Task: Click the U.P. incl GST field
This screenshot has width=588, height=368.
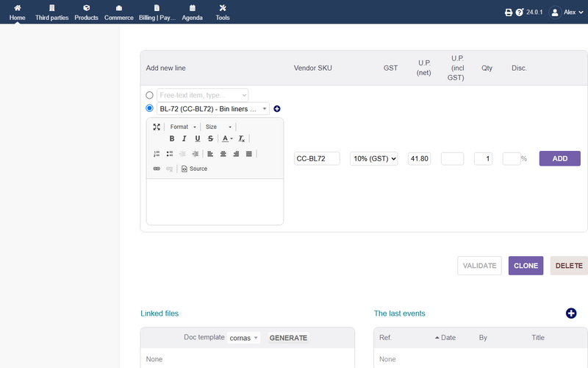Action: [x=452, y=158]
